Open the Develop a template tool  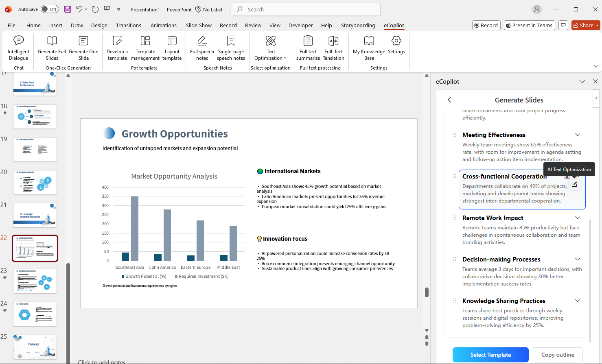click(117, 47)
